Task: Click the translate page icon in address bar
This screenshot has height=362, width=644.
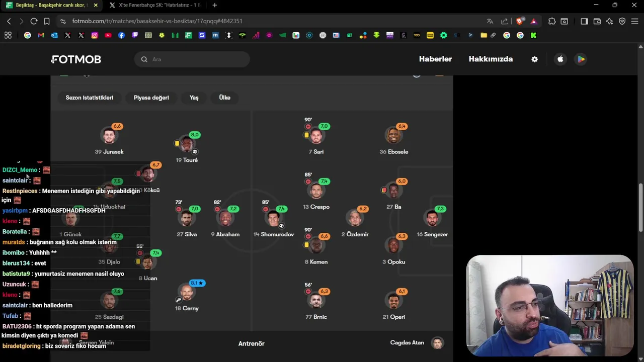Action: [x=490, y=21]
